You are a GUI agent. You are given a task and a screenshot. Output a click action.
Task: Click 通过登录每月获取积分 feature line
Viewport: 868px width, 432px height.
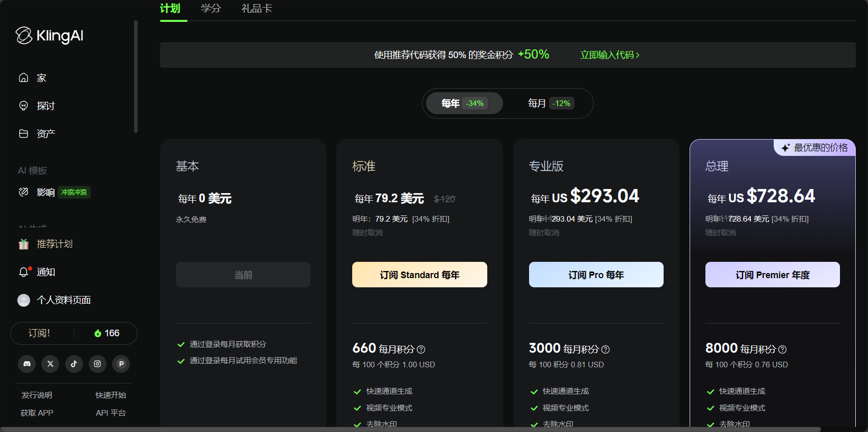[x=228, y=344]
